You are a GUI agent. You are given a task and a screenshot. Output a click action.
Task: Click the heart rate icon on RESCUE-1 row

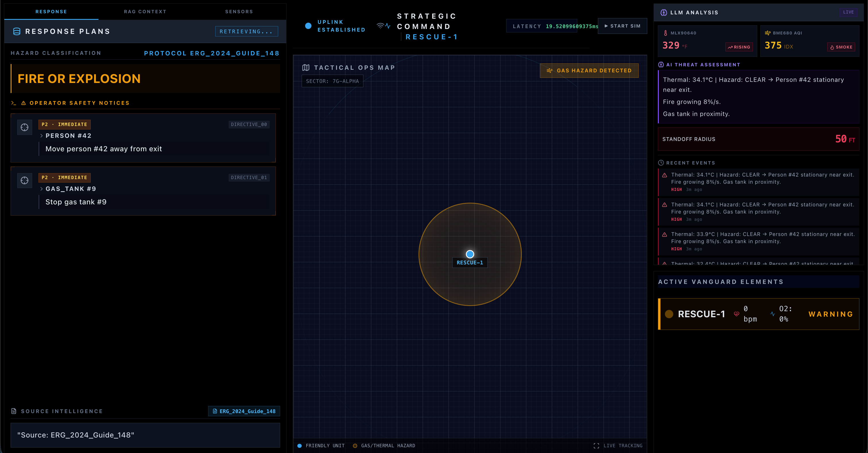coord(737,314)
